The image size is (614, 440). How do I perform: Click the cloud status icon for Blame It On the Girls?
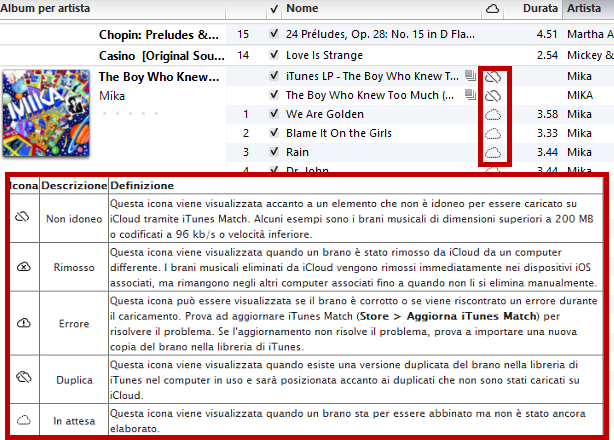coord(493,134)
